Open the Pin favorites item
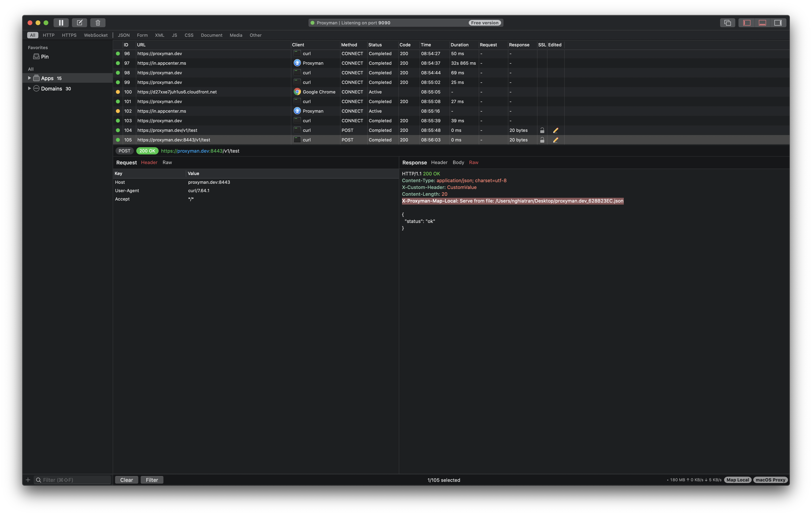 coord(45,57)
